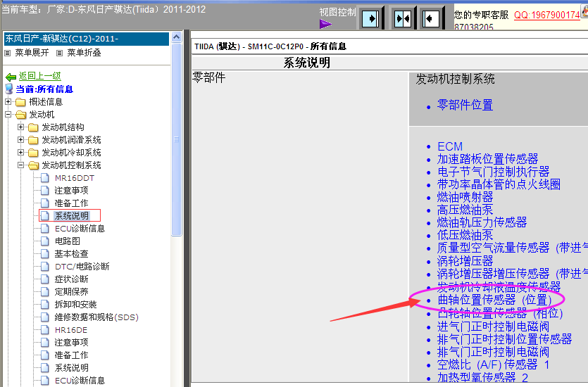Click the view control center-split arrows button

(x=403, y=18)
